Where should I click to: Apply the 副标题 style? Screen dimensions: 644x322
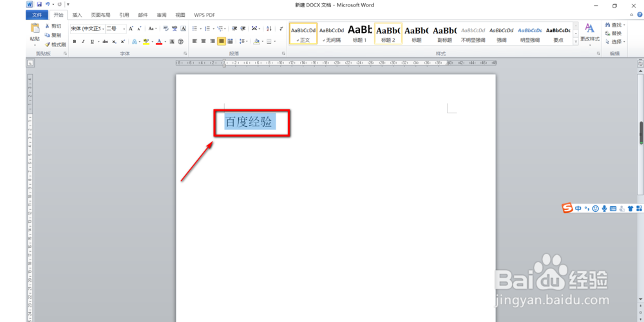(445, 33)
